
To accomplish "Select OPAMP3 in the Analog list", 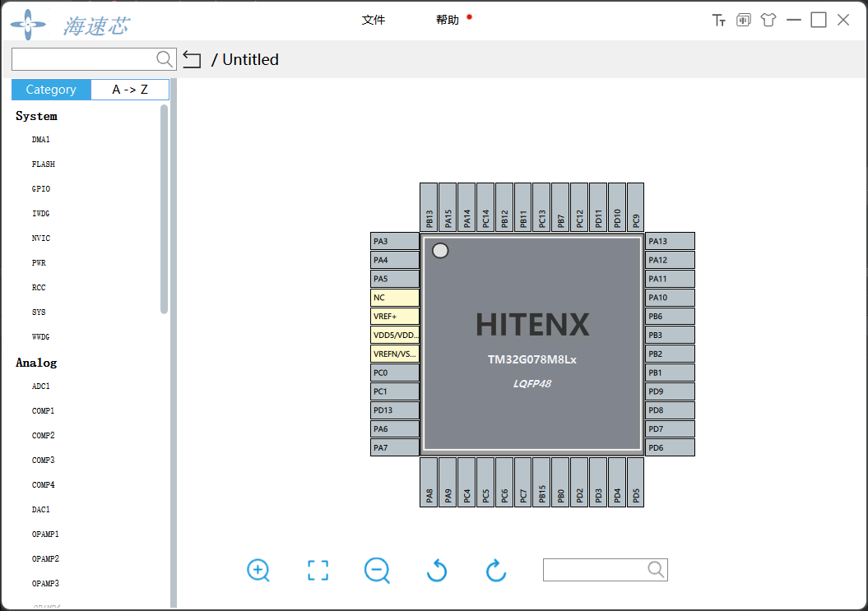I will click(x=45, y=583).
